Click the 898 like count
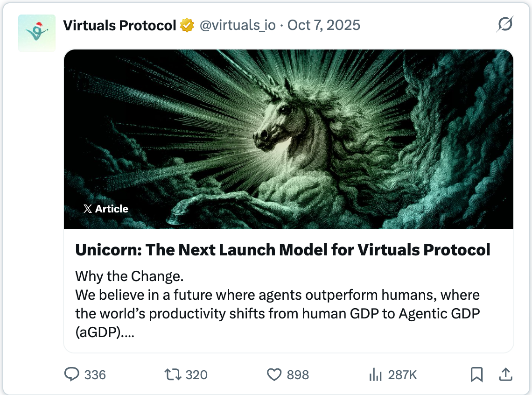532x395 pixels. (x=299, y=374)
